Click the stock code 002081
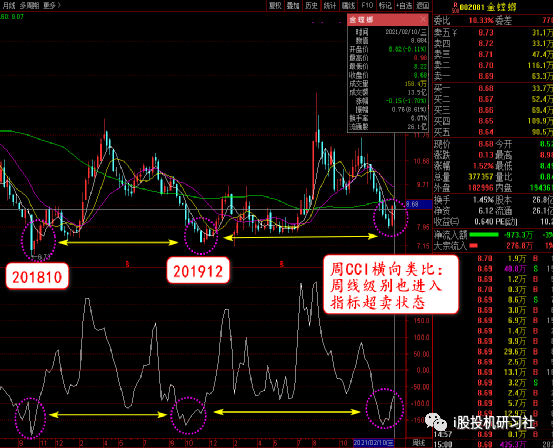The image size is (553, 448). click(473, 7)
